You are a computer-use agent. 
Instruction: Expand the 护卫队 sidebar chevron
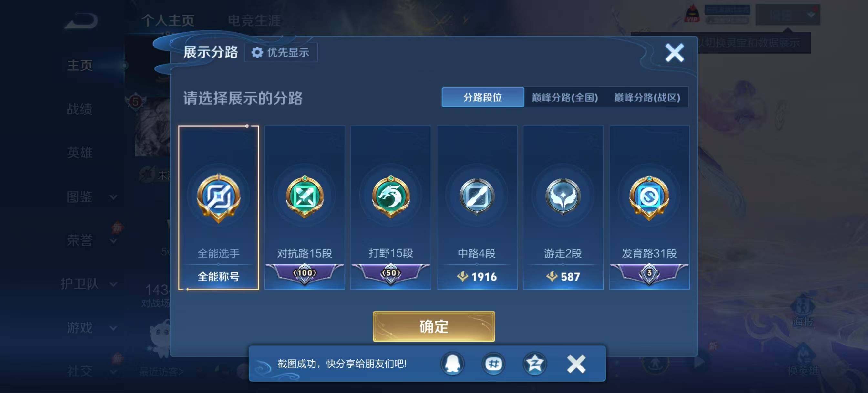(x=114, y=284)
